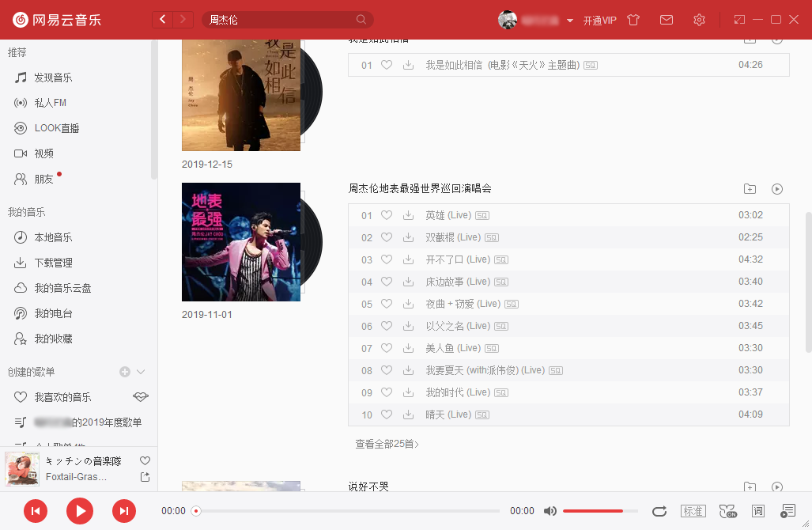Viewport: 812px width, 530px height.
Task: Download the song 双截棍 (Live)
Action: tap(408, 237)
